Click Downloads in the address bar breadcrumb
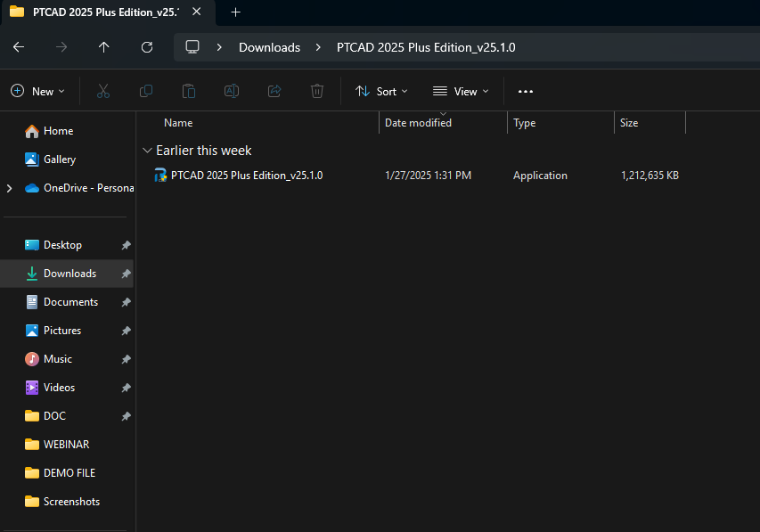The height and width of the screenshot is (532, 760). [269, 47]
